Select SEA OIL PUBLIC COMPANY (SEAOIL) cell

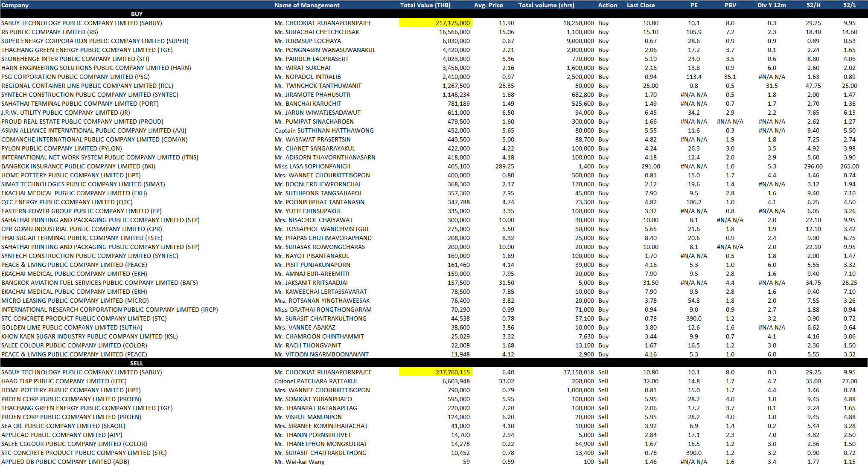(x=63, y=426)
